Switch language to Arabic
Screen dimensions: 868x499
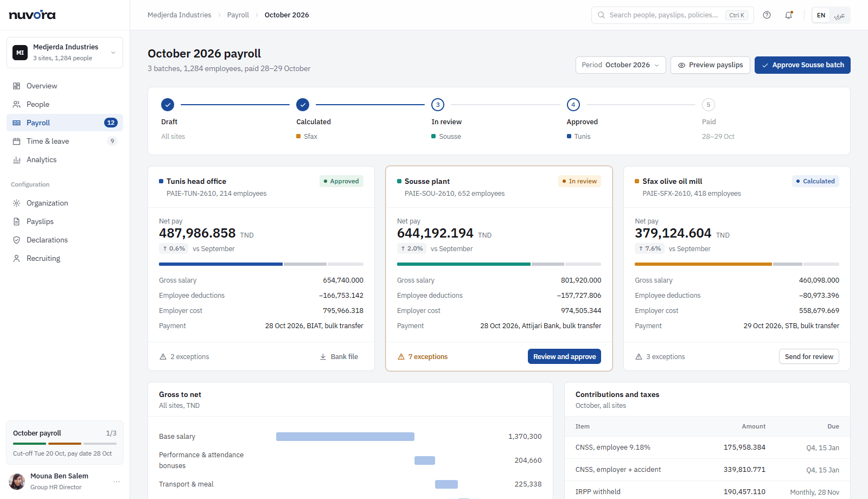[x=839, y=15]
